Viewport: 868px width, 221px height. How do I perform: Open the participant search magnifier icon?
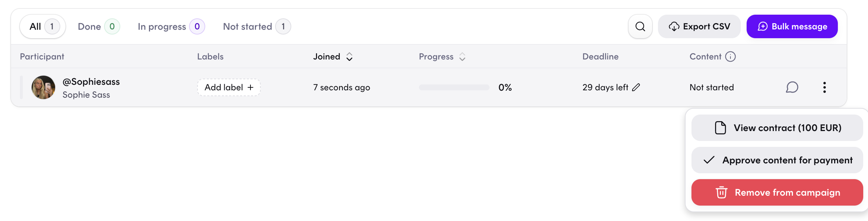640,26
